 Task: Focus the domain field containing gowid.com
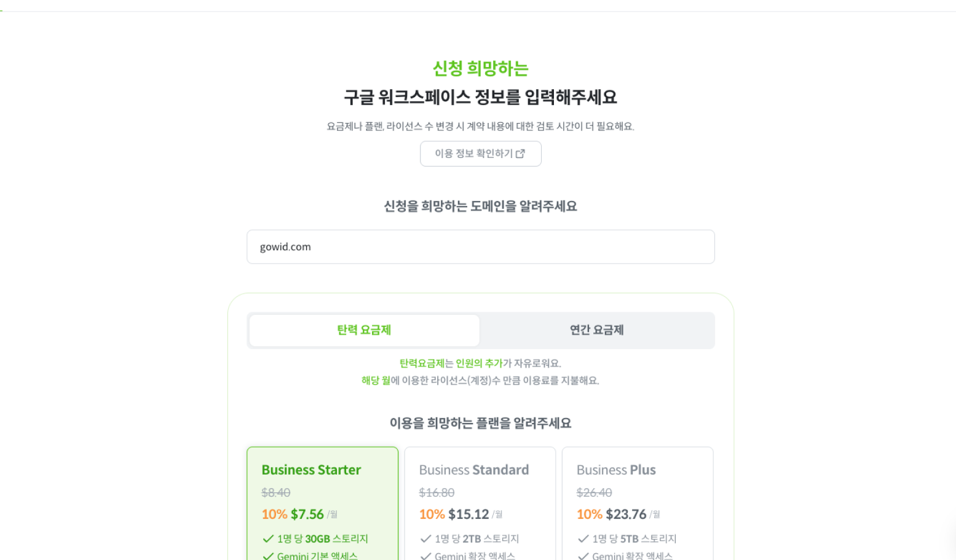(480, 247)
